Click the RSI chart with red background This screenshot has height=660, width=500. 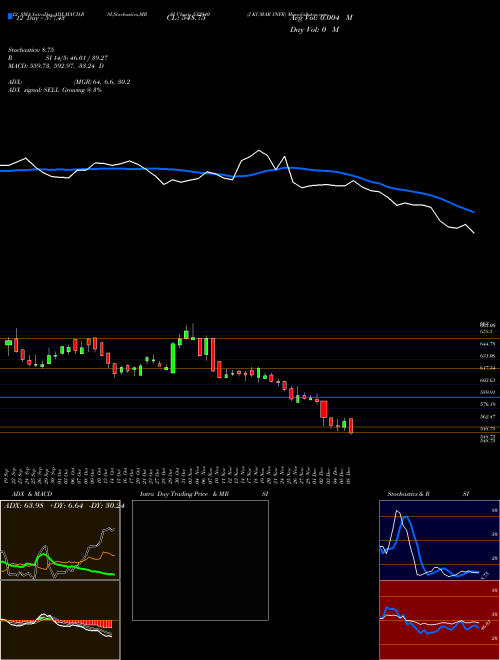439,620
